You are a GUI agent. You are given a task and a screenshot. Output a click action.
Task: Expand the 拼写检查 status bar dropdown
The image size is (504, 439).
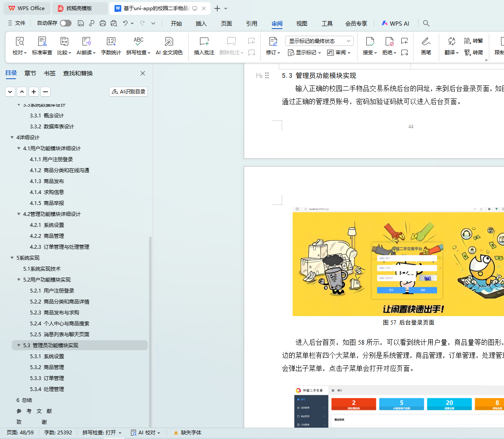(x=120, y=433)
